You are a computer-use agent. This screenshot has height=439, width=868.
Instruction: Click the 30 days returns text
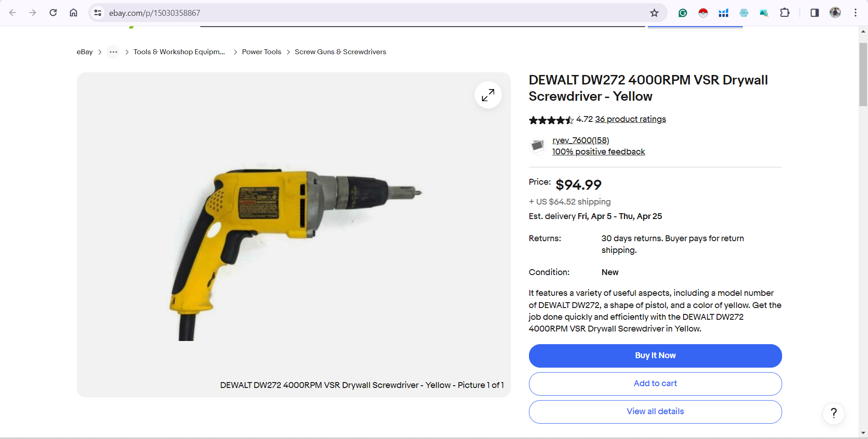tap(673, 244)
